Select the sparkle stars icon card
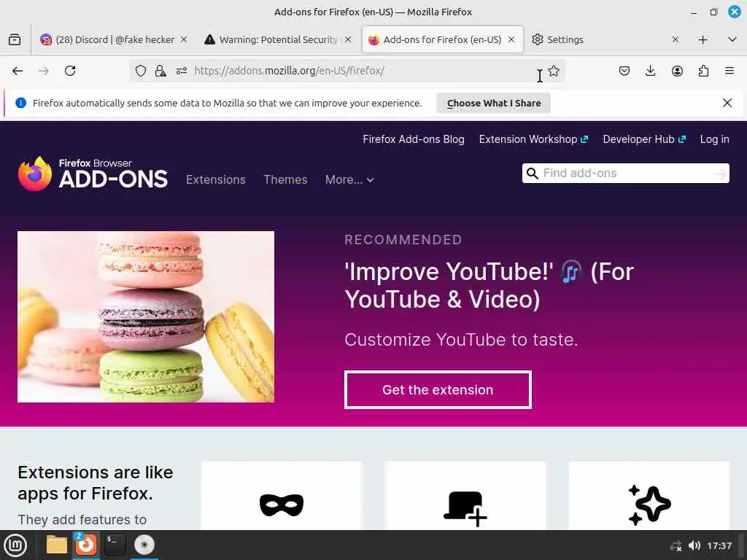The image size is (747, 560). point(649,496)
